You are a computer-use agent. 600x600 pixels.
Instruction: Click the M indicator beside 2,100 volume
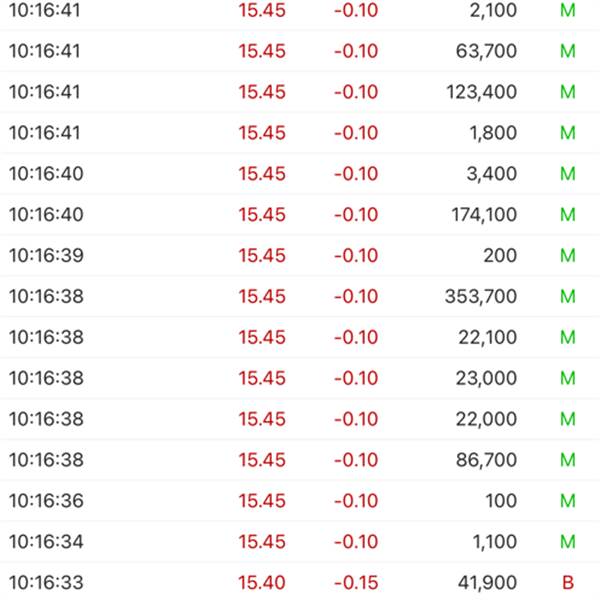(568, 10)
